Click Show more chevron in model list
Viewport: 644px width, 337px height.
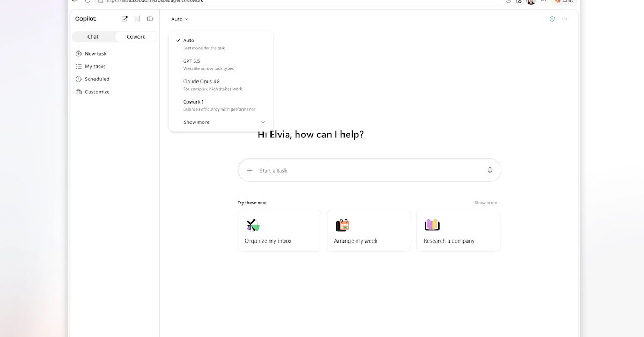tap(263, 122)
